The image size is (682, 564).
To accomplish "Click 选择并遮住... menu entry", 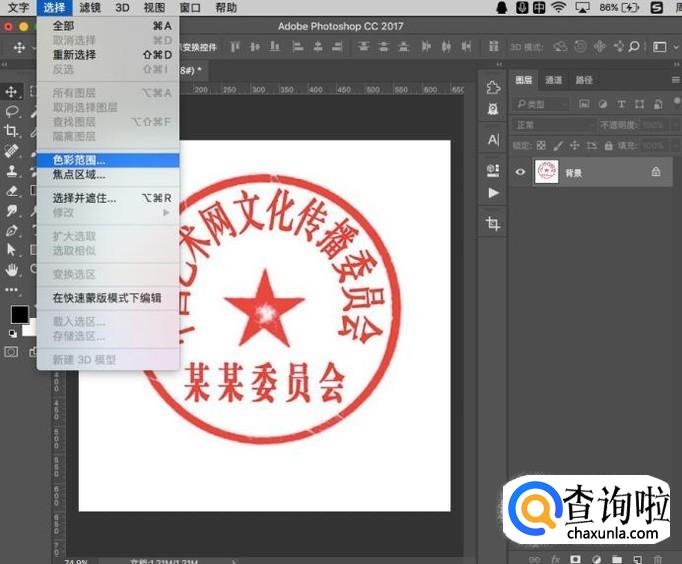I will (x=84, y=198).
